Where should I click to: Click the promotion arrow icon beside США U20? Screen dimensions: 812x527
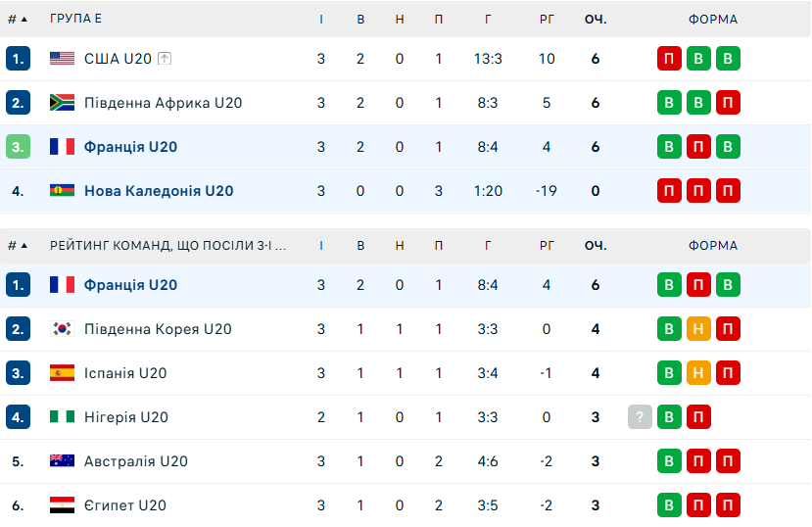tap(165, 59)
